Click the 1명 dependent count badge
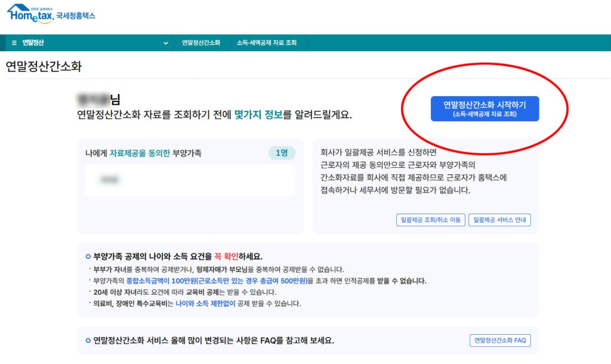The width and height of the screenshot is (611, 364). click(x=282, y=153)
